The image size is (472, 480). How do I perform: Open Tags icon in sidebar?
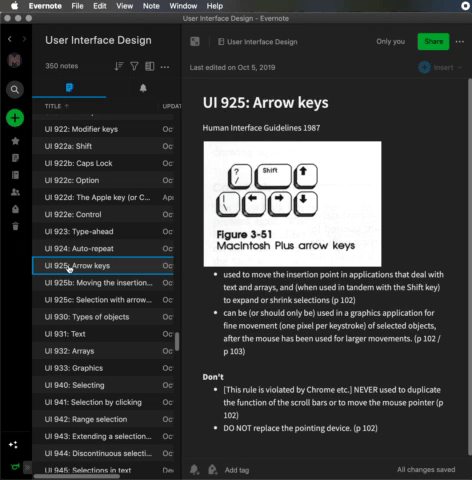point(15,209)
